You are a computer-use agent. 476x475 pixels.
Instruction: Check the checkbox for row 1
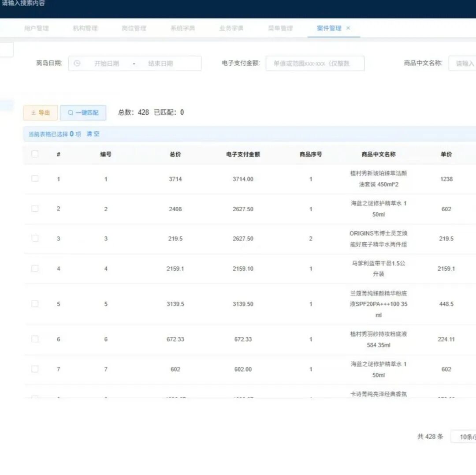pyautogui.click(x=35, y=179)
